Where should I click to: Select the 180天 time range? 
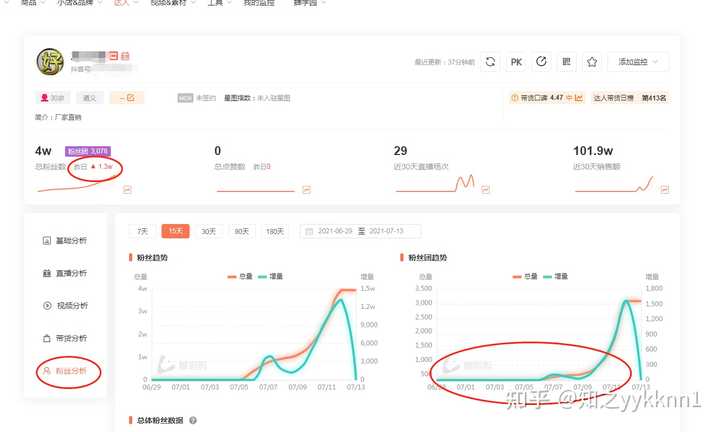[x=275, y=231]
